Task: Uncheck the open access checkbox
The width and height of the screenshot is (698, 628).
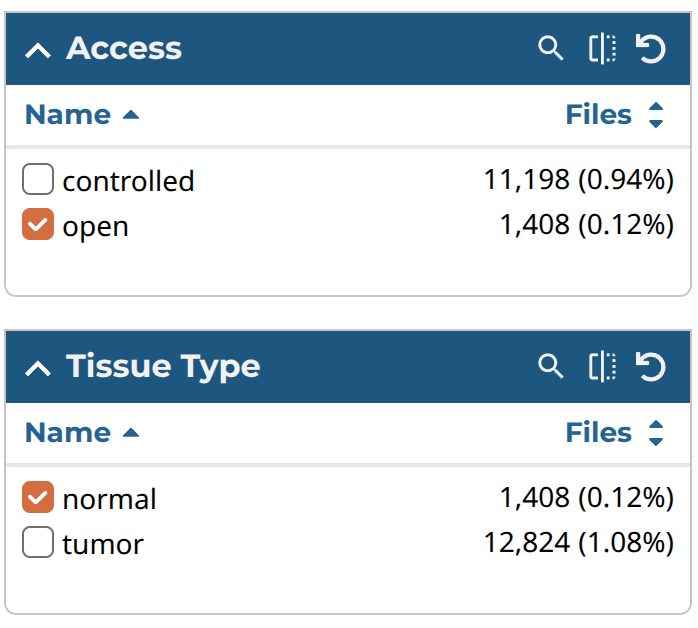Action: click(x=38, y=226)
